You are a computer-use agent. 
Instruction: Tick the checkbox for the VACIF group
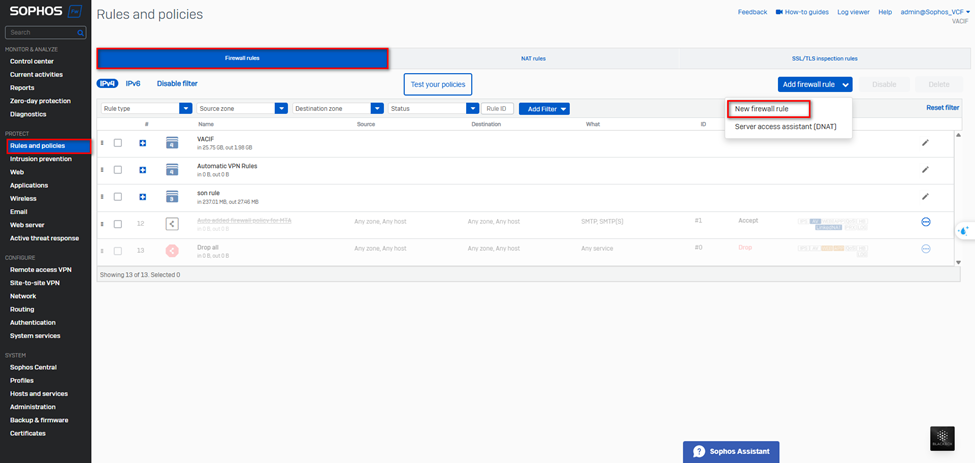point(118,143)
